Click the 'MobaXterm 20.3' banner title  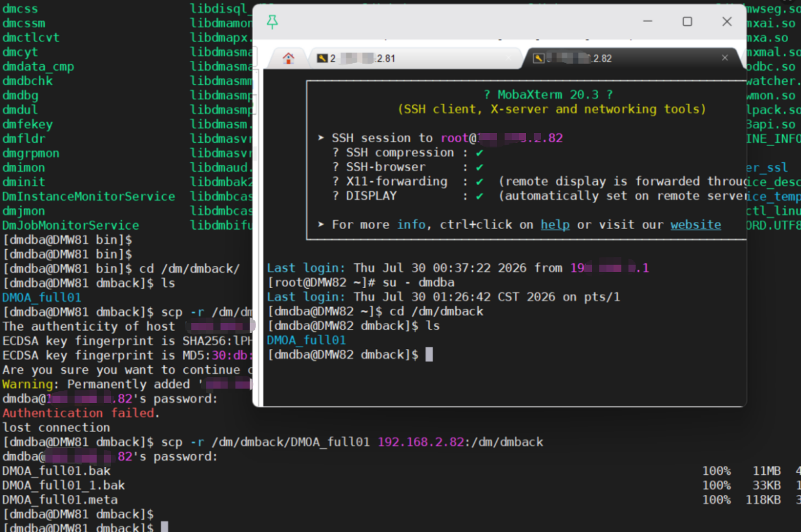pyautogui.click(x=548, y=95)
